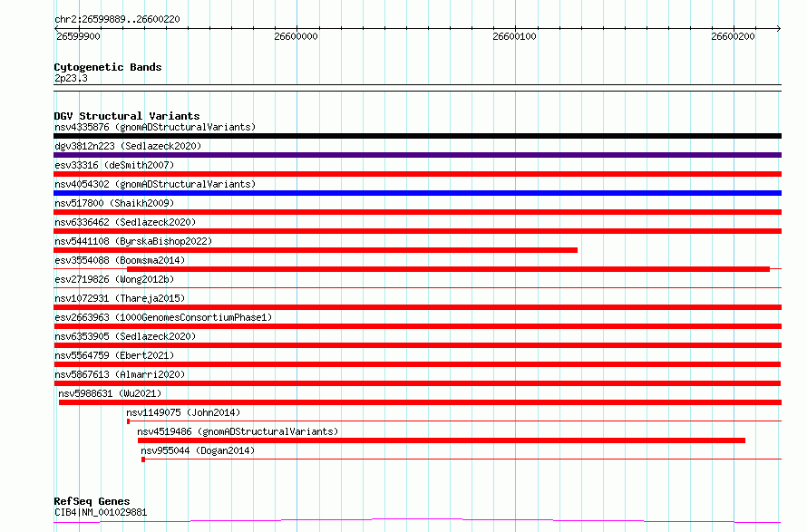Screen dimensions: 807x532
Task: Select the 2p23.3 band label
Action: tap(71, 78)
